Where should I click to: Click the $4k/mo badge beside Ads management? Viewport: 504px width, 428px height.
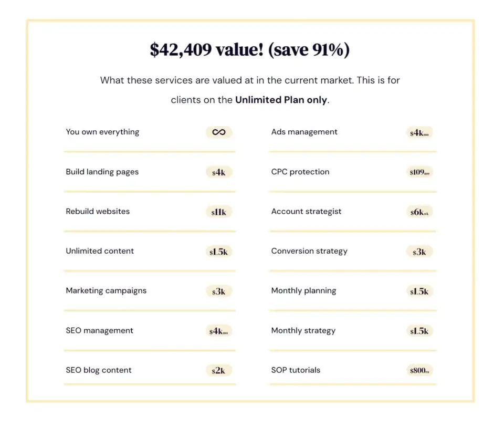click(419, 132)
